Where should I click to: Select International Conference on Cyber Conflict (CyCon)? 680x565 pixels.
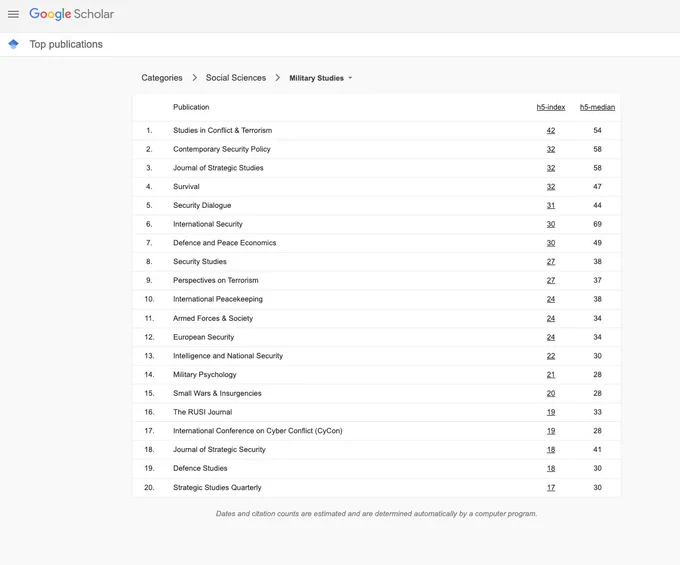[258, 431]
